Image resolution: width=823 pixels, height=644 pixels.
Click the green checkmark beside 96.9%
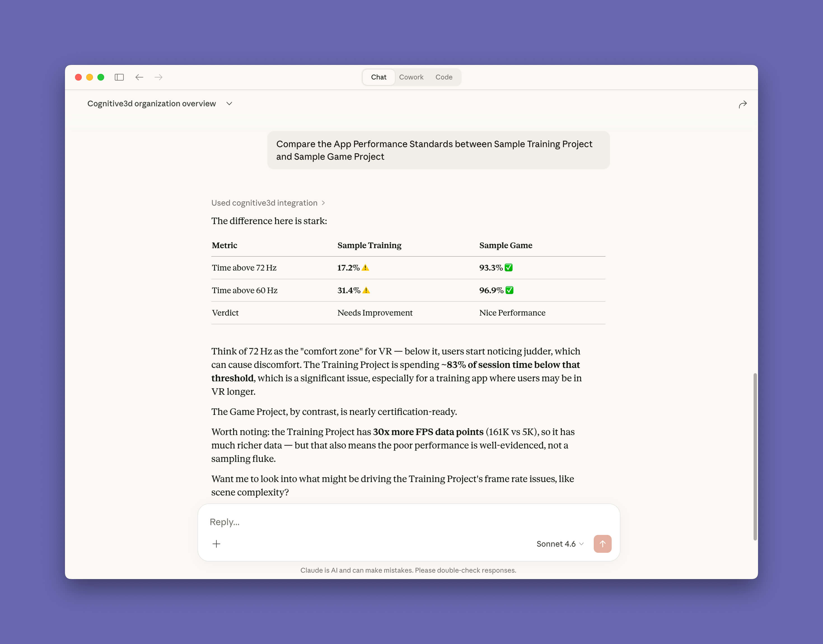click(509, 290)
